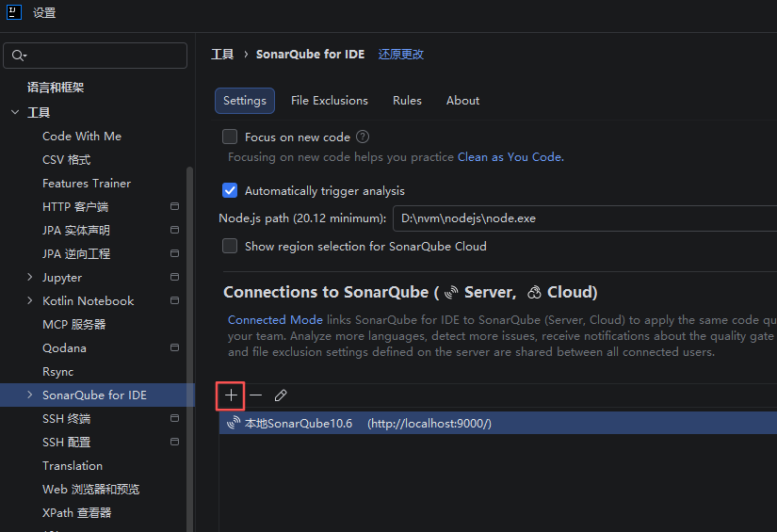Open the File Exclusions tab

point(330,101)
